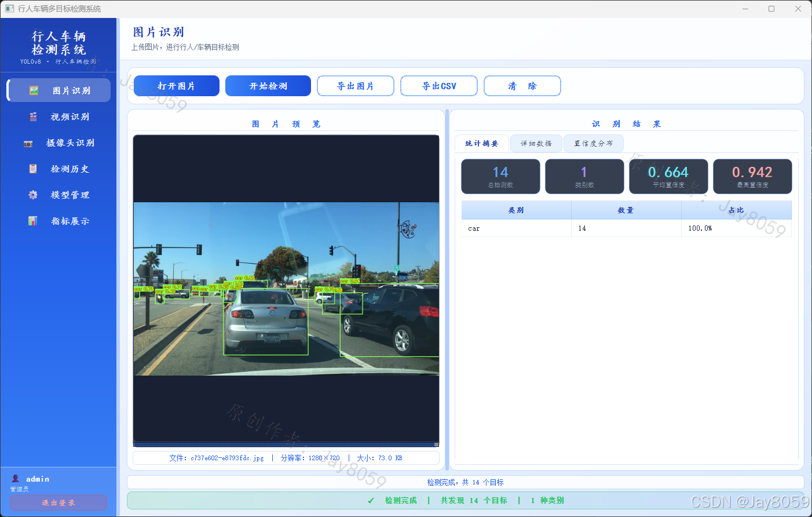Click the 数量 column header
The width and height of the screenshot is (812, 517).
(626, 210)
